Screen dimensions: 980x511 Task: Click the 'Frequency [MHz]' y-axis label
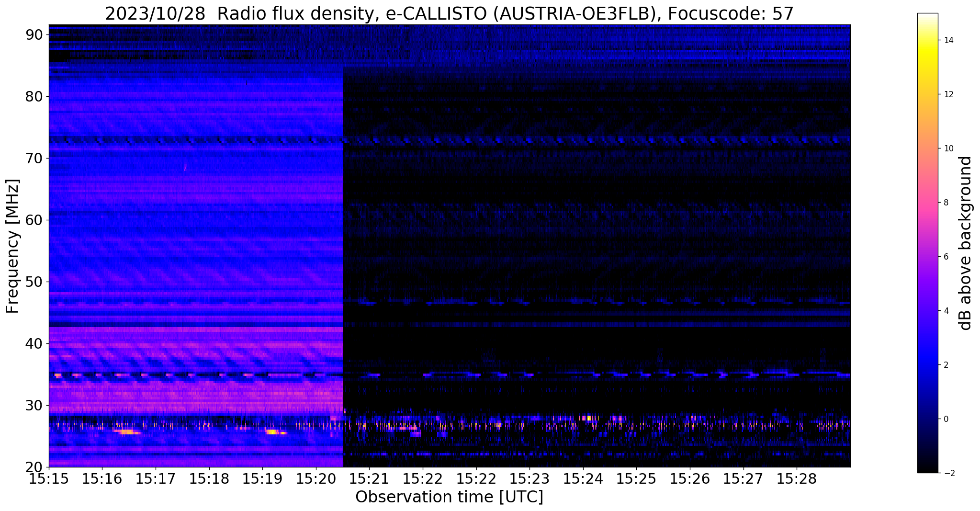12,246
